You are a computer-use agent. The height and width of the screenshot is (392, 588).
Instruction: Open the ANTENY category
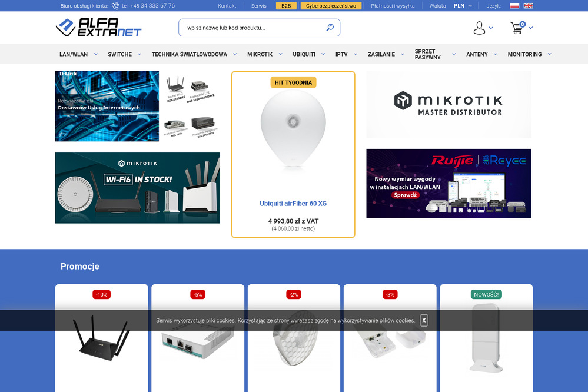pyautogui.click(x=477, y=54)
